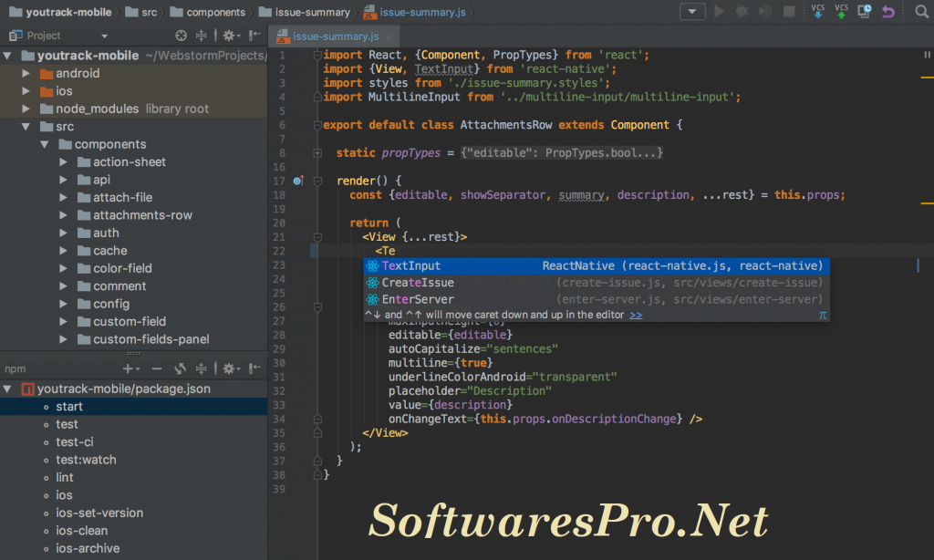Collapse the components folder
Screen dimensions: 934x560
[43, 144]
